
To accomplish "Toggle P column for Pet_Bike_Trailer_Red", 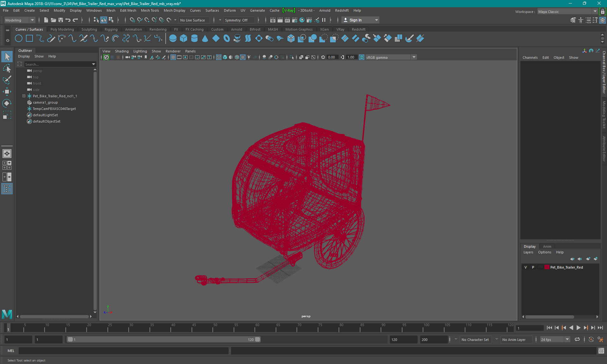I will click(x=532, y=267).
